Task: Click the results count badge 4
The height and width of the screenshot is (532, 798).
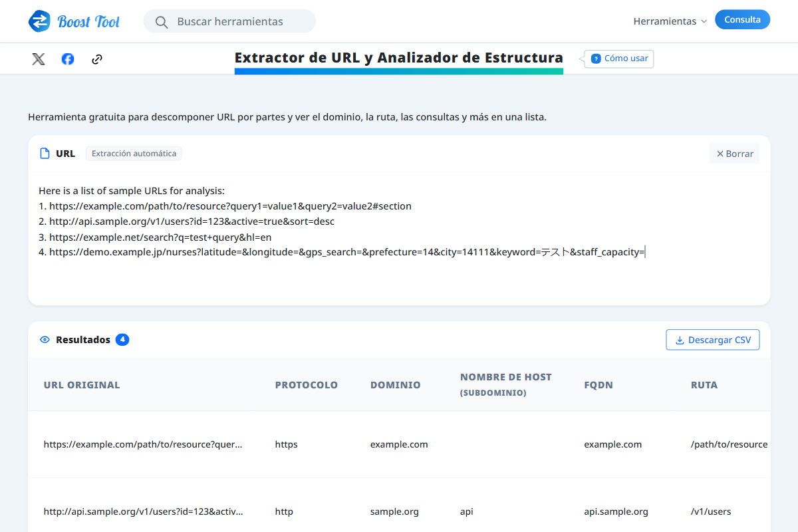Action: 122,340
